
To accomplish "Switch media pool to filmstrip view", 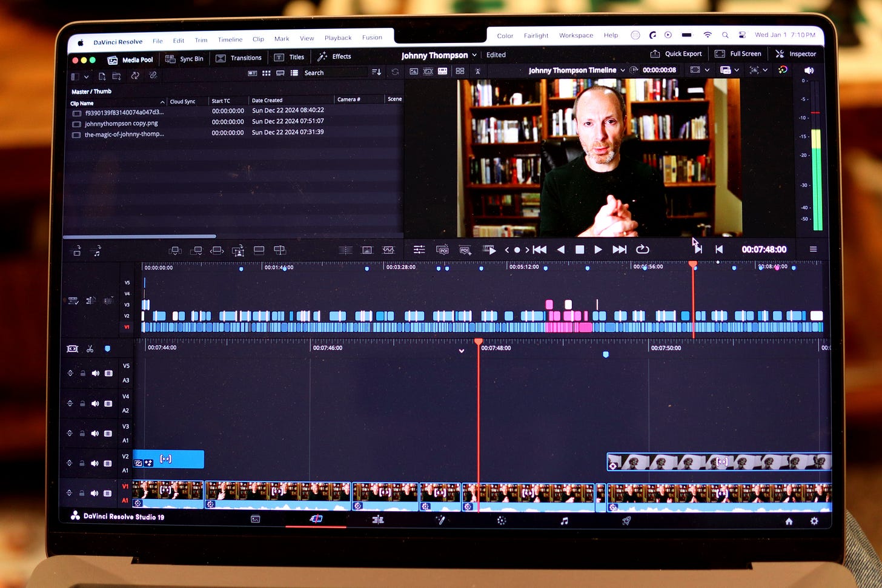I will tap(280, 73).
